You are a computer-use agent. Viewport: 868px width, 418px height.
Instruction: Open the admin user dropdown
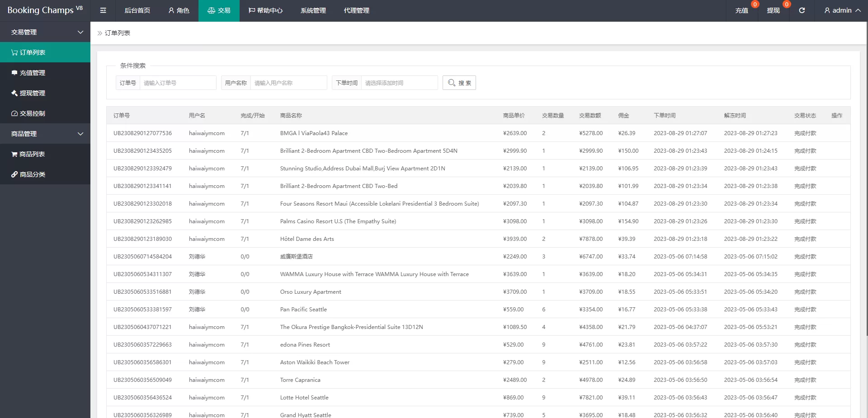[x=842, y=10]
